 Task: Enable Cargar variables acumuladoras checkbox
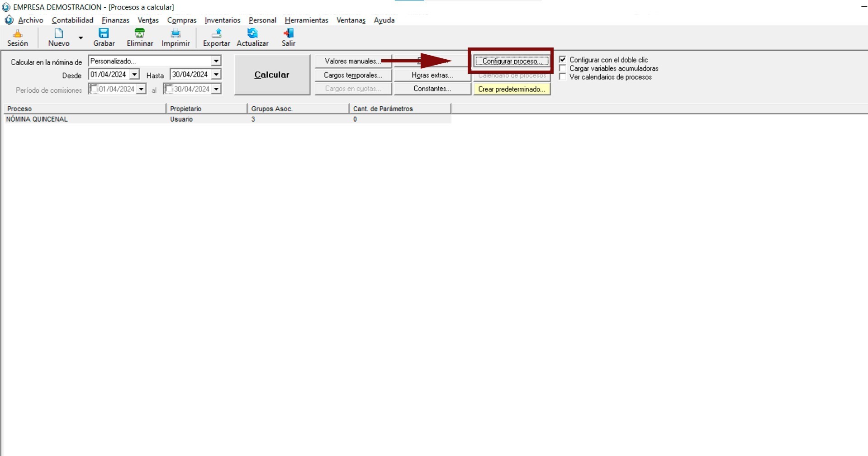click(563, 68)
